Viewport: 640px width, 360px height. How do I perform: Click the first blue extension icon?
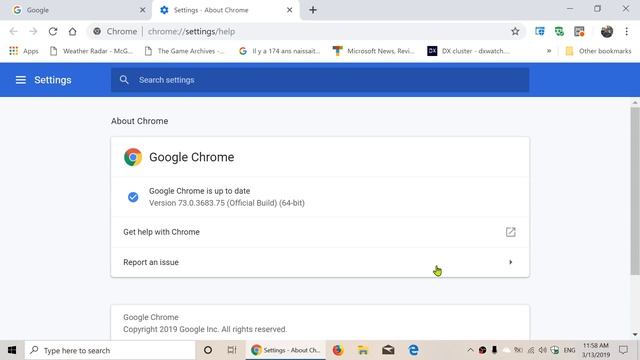(540, 31)
